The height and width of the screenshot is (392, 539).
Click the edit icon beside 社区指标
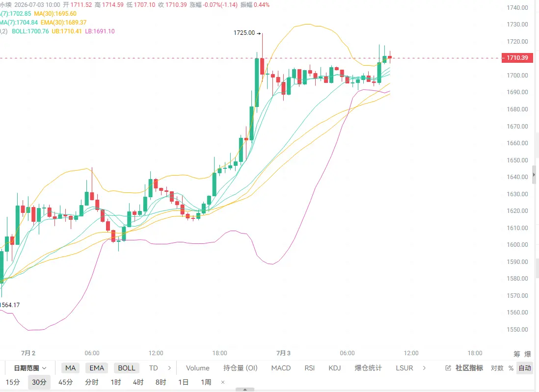[x=448, y=368]
